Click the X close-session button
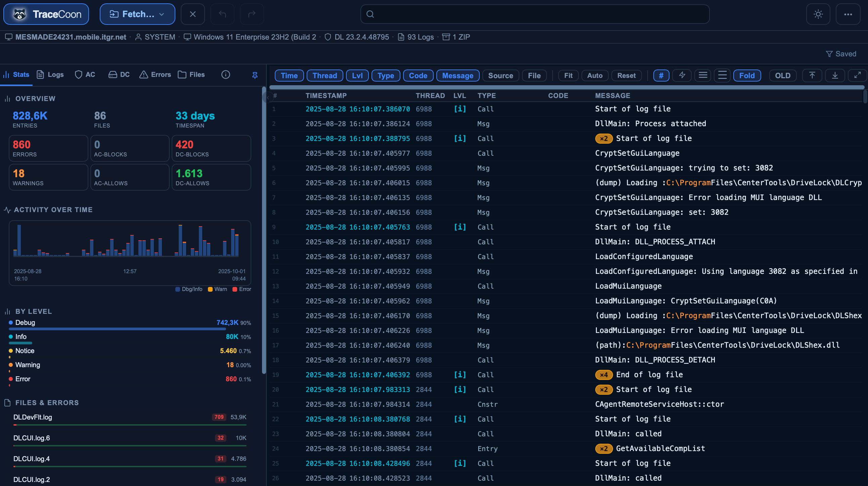This screenshot has width=868, height=486. 193,14
